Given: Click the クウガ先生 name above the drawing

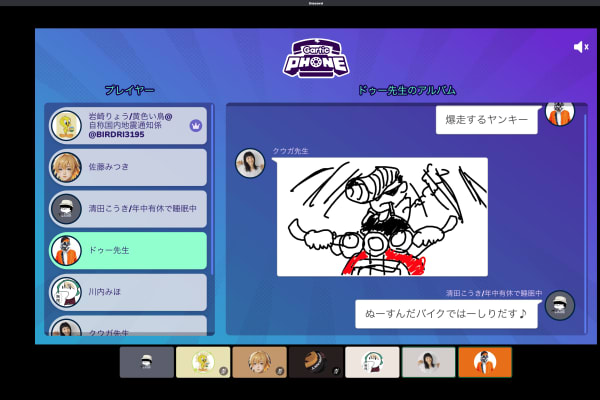Looking at the screenshot, I should coord(290,151).
